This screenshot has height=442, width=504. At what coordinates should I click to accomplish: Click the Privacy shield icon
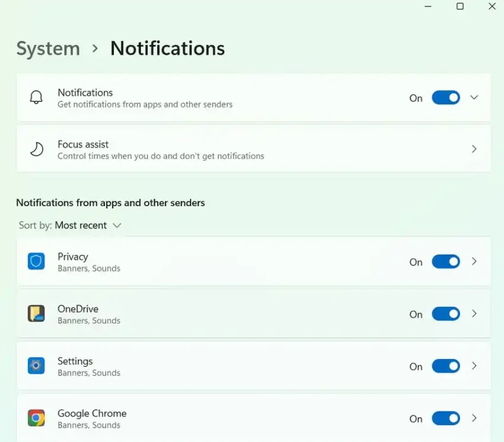pyautogui.click(x=36, y=261)
